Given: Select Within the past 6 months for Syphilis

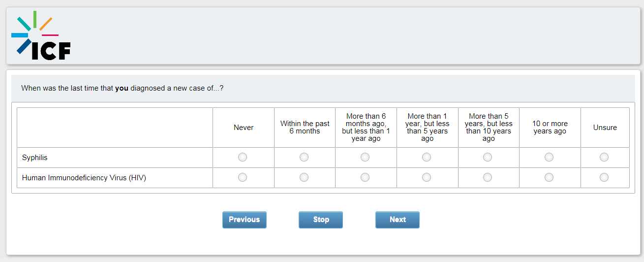Looking at the screenshot, I should (304, 157).
